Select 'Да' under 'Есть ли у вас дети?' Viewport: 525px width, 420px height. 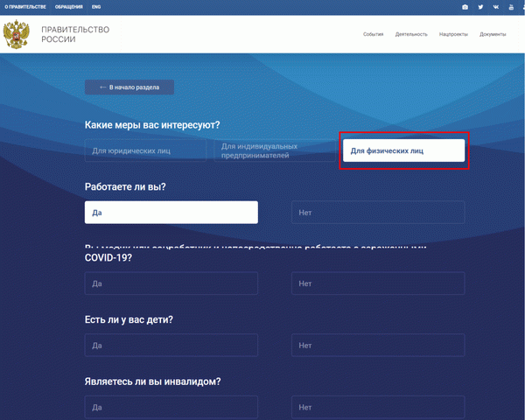pyautogui.click(x=171, y=346)
